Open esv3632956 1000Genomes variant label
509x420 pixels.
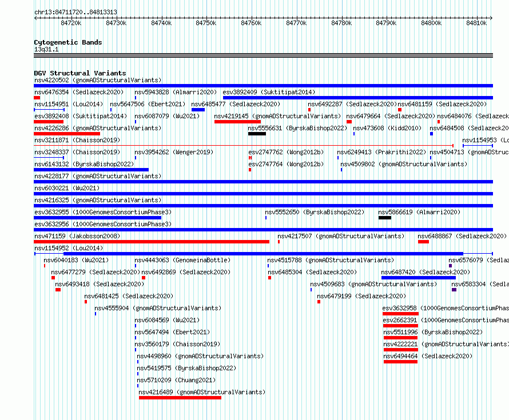[103, 224]
